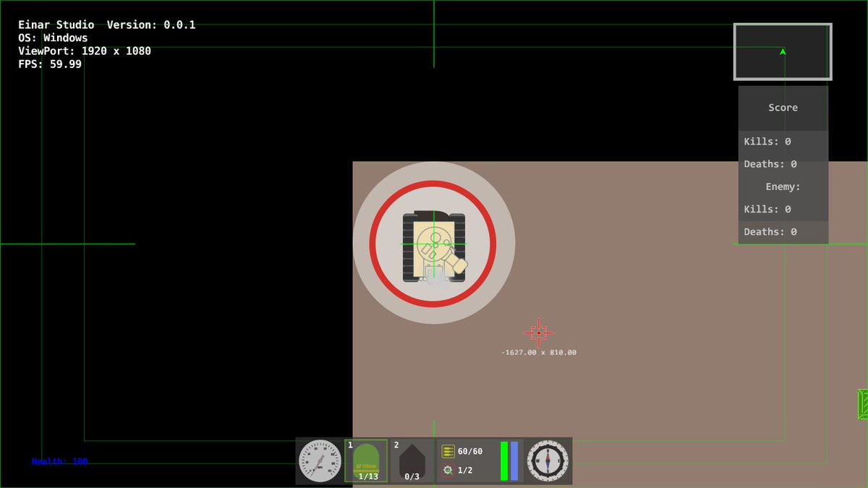868x488 pixels.
Task: Click the 1/13 shell count
Action: [368, 476]
